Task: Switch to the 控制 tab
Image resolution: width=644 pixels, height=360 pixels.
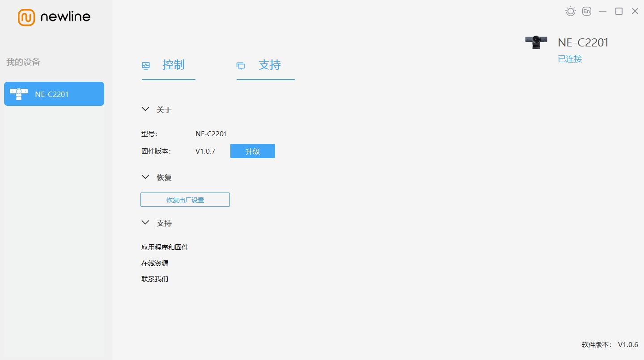Action: tap(174, 65)
